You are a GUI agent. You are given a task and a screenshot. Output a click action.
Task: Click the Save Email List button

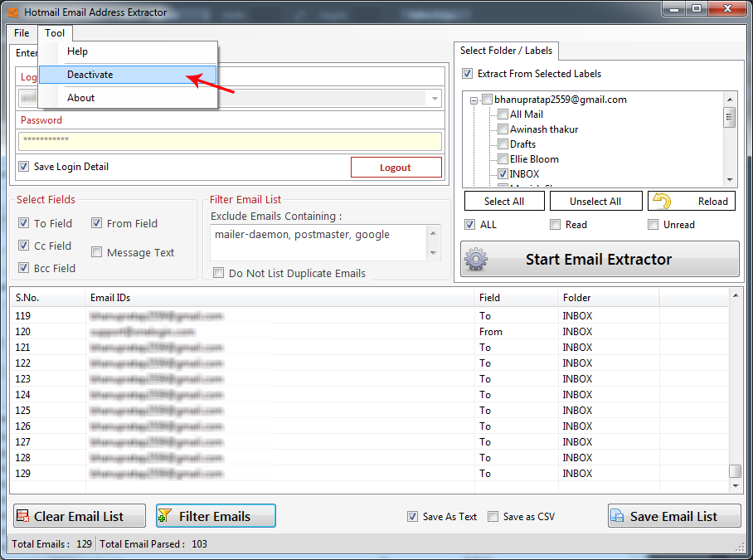(674, 516)
